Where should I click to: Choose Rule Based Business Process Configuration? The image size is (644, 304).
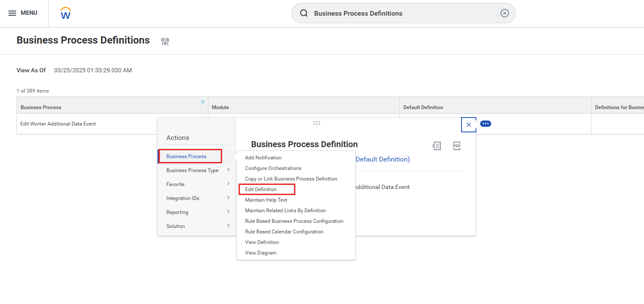tap(294, 221)
